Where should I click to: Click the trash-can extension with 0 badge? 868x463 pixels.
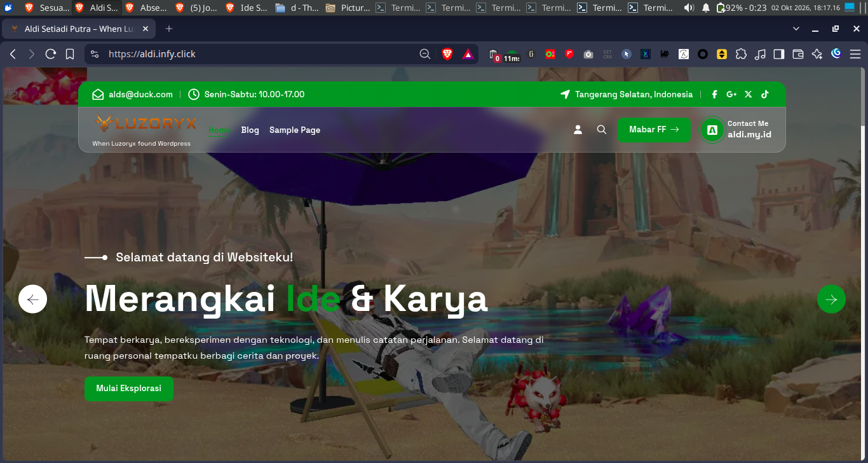(x=494, y=55)
